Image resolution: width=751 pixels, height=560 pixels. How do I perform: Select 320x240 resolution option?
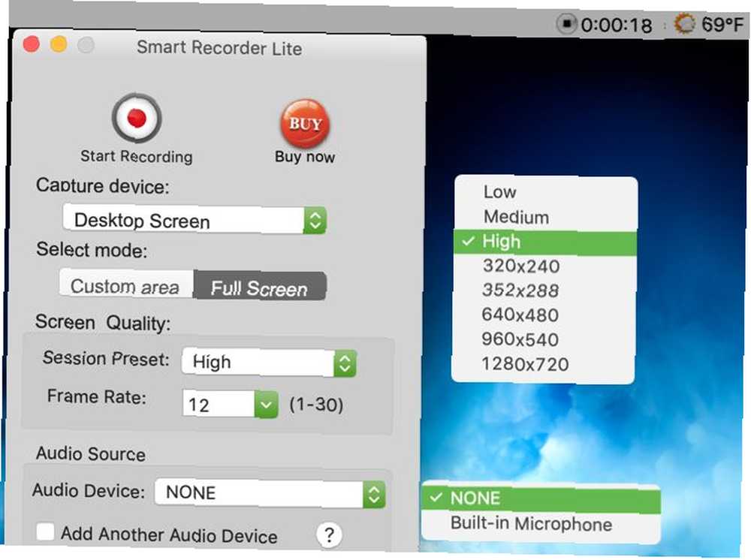(544, 266)
